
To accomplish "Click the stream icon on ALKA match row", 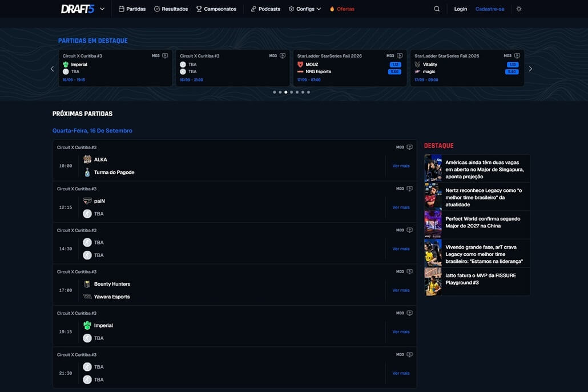I will (x=409, y=147).
